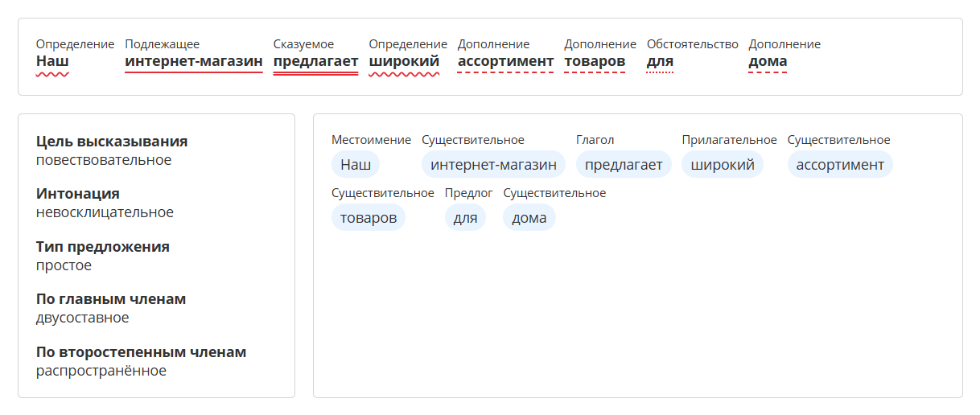Click the underlined word 'Наш' labeled Определение
This screenshot has width=980, height=415.
click(52, 61)
